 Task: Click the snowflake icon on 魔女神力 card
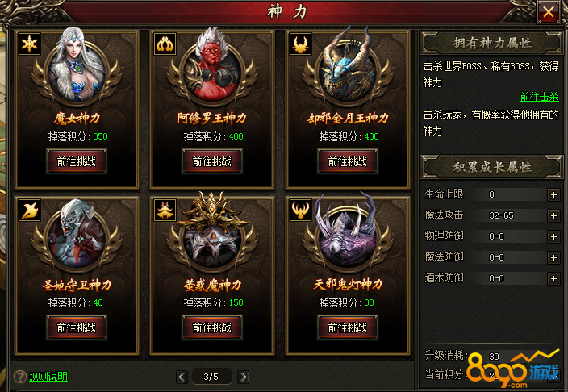click(x=29, y=44)
